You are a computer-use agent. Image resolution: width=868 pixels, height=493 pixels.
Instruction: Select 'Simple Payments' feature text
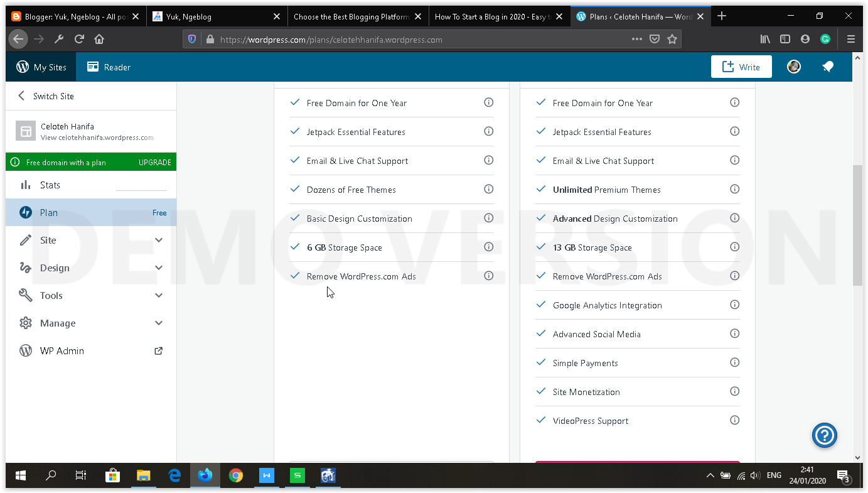(x=586, y=363)
